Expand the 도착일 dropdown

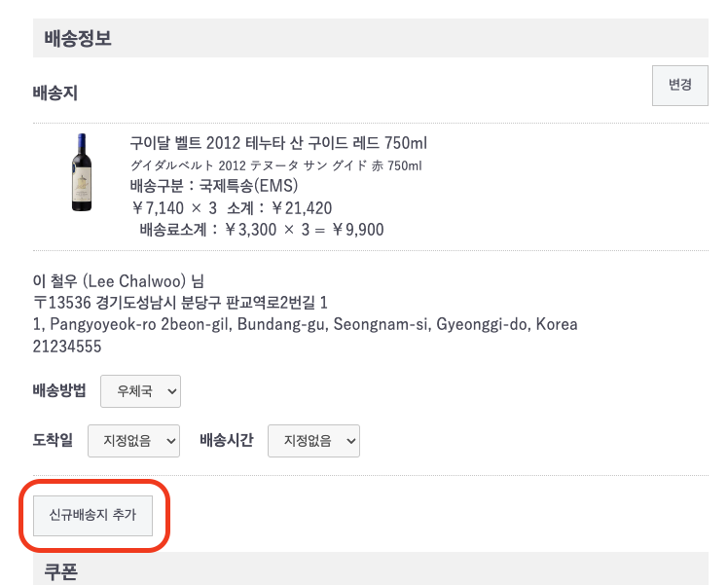coord(133,440)
